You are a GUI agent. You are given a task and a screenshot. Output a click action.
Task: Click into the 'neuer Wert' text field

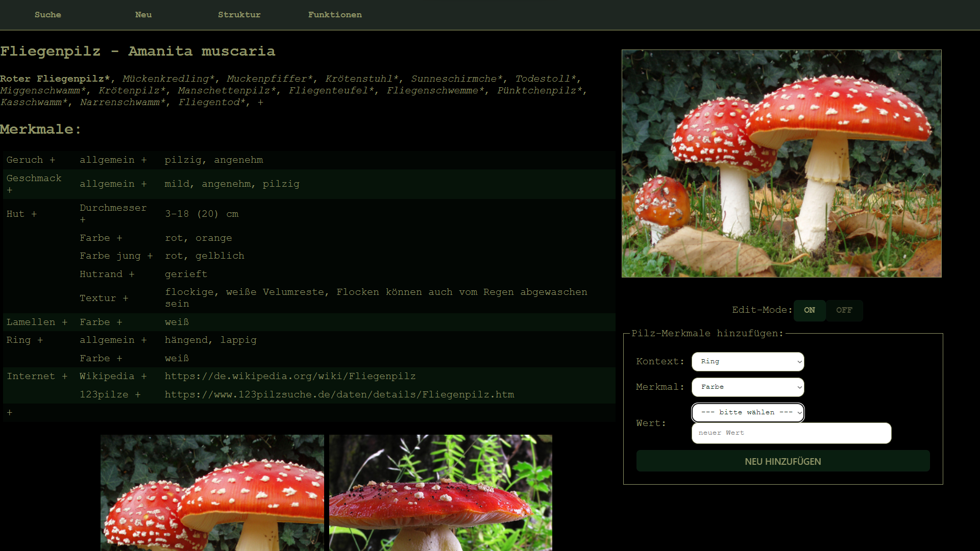click(x=791, y=433)
